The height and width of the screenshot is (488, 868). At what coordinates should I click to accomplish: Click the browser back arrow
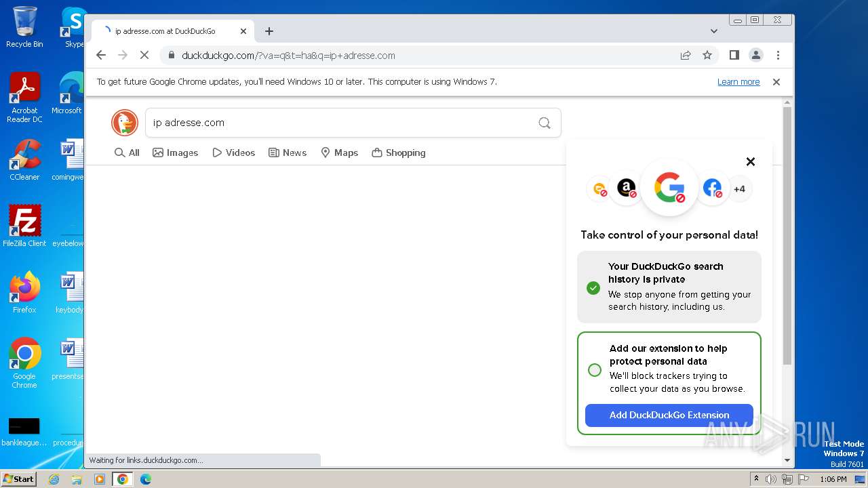(101, 56)
